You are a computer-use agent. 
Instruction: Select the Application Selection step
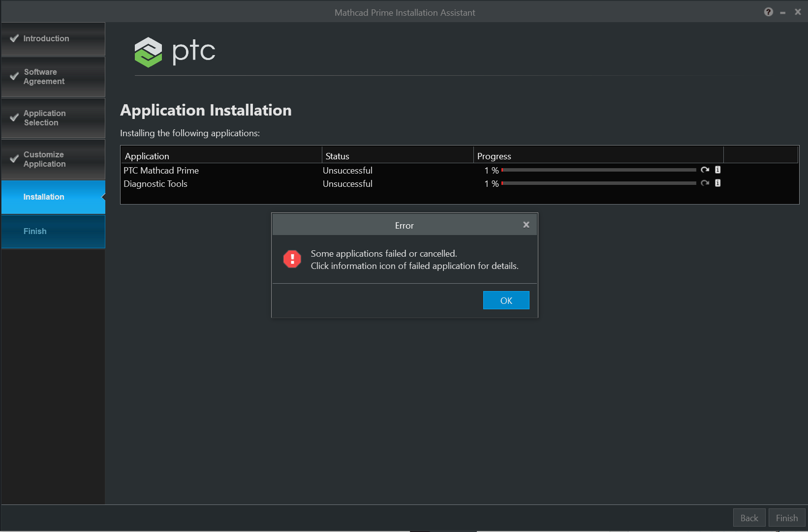[44, 118]
